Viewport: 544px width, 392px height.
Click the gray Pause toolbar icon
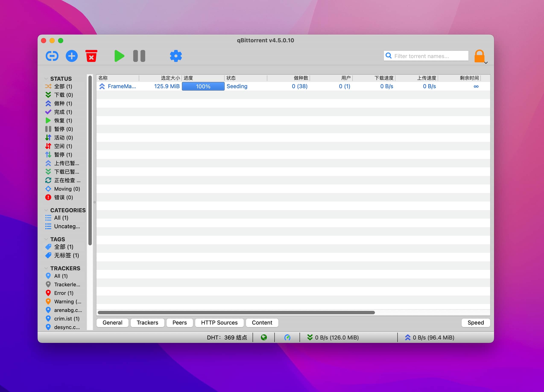point(139,56)
